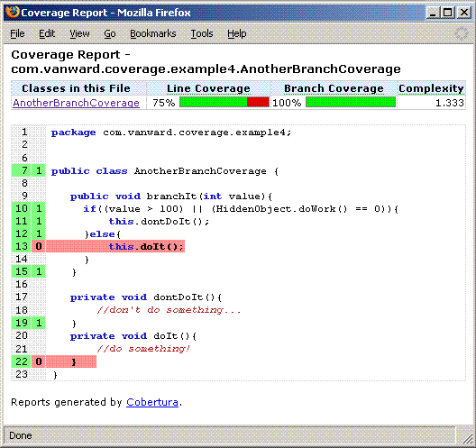Maximize the Firefox window
The height and width of the screenshot is (448, 476).
(x=448, y=13)
